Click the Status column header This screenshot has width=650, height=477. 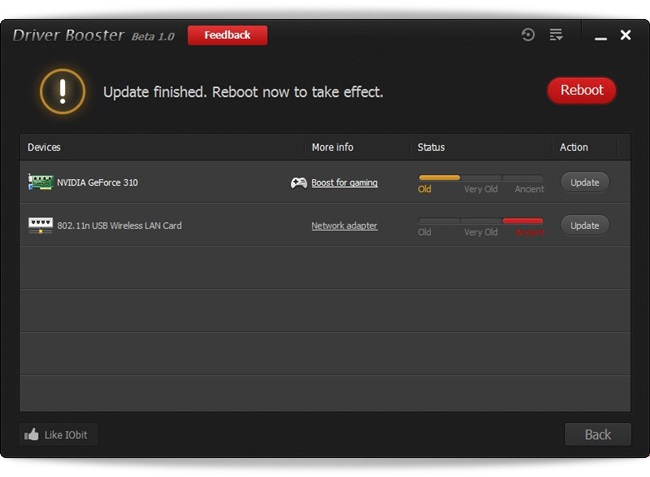[x=431, y=147]
